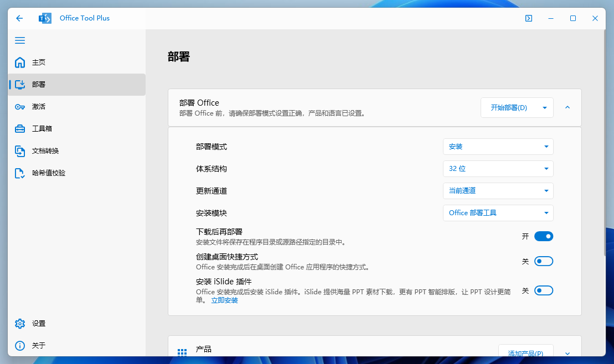Open the 安装模块 dropdown showing Office 部署工具
This screenshot has height=364, width=614.
tap(498, 213)
